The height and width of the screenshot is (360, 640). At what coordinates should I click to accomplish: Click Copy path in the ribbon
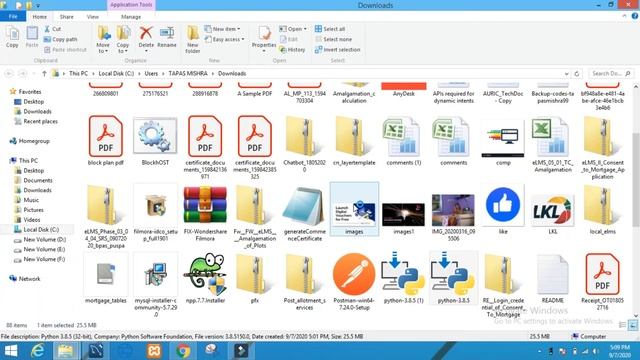point(60,39)
